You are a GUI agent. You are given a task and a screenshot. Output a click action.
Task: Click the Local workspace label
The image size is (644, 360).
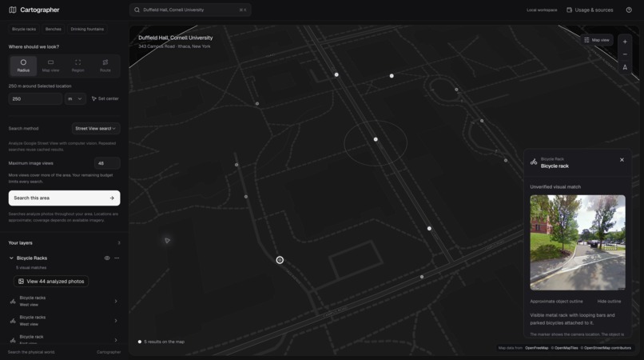coord(542,10)
